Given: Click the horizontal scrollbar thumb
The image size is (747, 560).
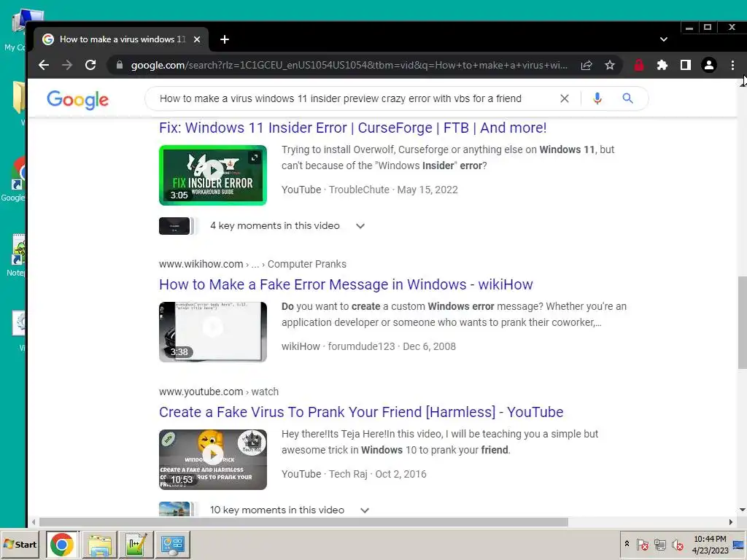Looking at the screenshot, I should point(303,522).
